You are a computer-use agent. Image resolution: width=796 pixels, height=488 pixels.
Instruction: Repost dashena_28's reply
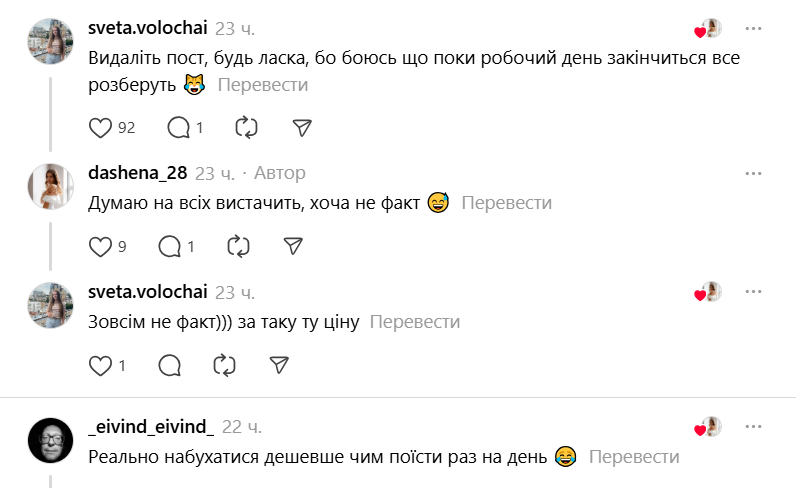coord(238,246)
